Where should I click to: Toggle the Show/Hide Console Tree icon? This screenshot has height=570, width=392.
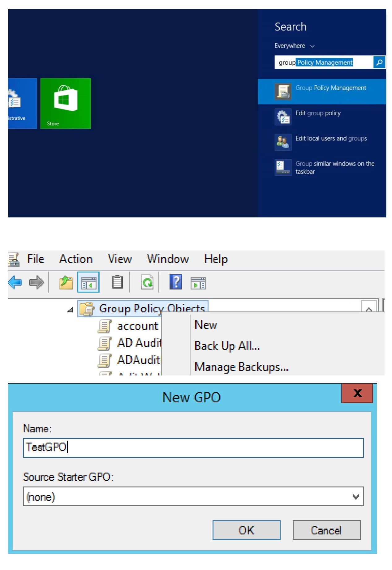tap(88, 282)
